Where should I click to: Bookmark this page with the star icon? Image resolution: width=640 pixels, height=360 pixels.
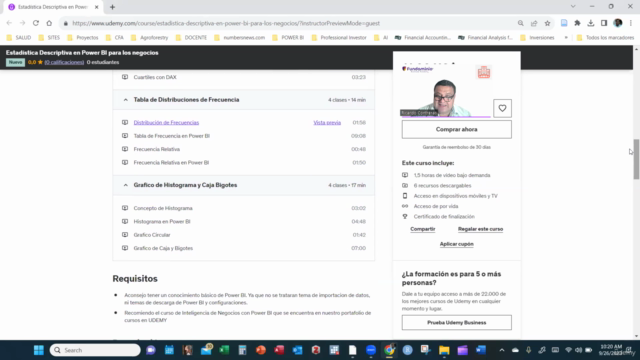[x=547, y=23]
